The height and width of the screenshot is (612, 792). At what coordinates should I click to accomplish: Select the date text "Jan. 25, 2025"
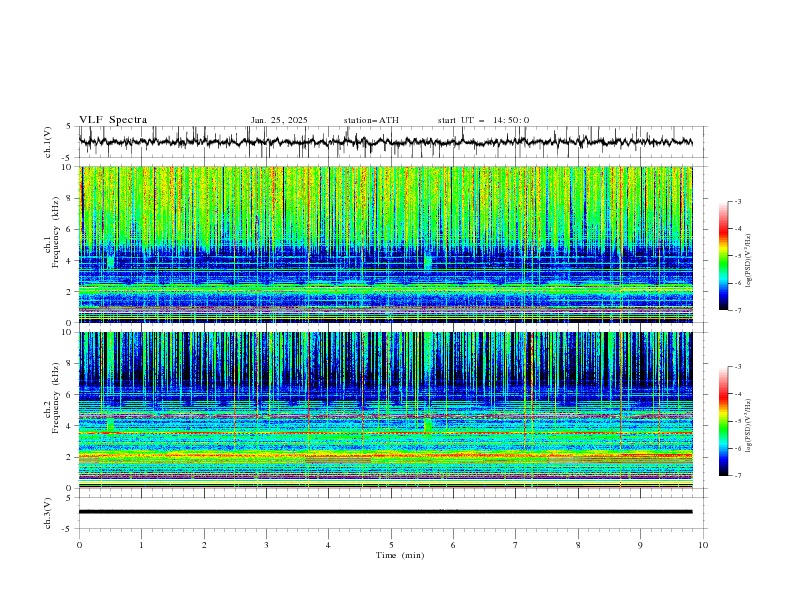tap(279, 120)
